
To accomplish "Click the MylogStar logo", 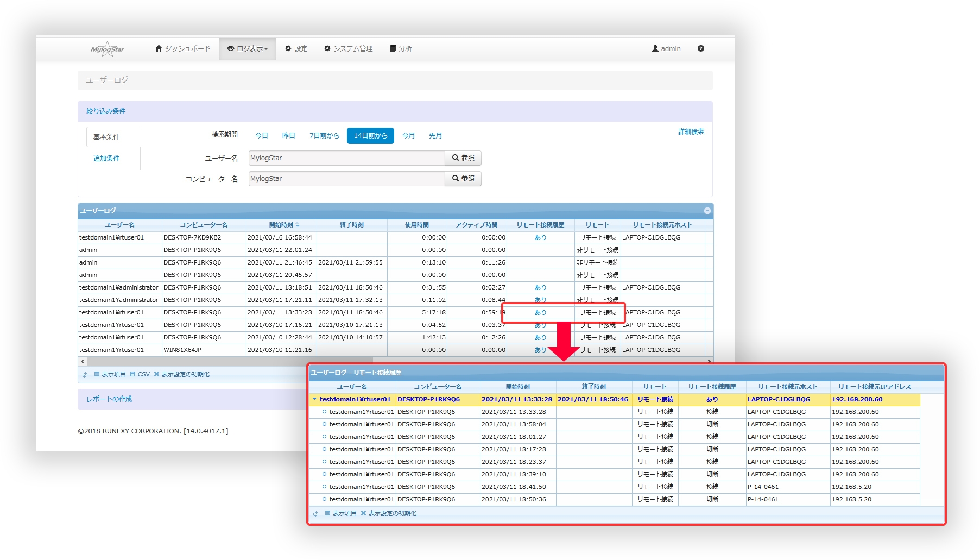I will 108,49.
